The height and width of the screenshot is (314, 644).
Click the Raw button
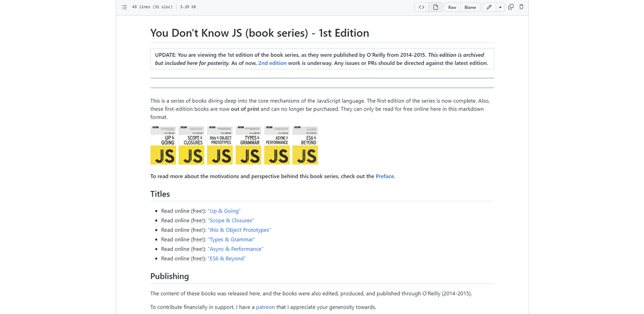coord(452,7)
